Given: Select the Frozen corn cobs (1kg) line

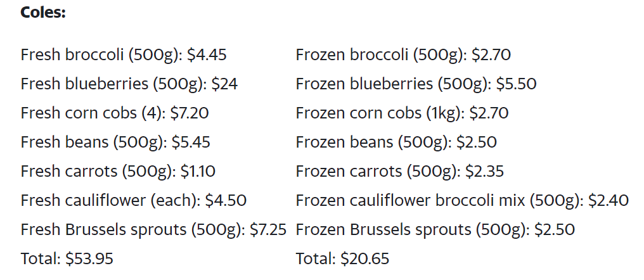Looking at the screenshot, I should click(x=402, y=113).
